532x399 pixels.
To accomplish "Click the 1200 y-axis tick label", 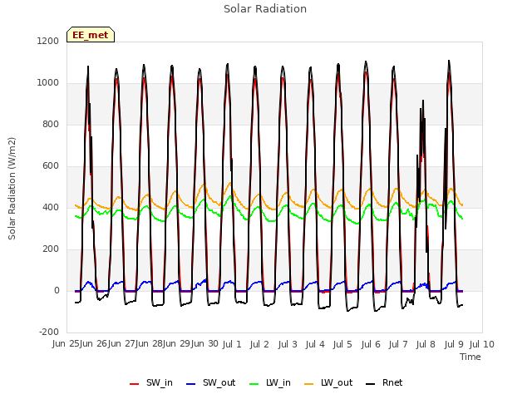I will click(x=48, y=41).
